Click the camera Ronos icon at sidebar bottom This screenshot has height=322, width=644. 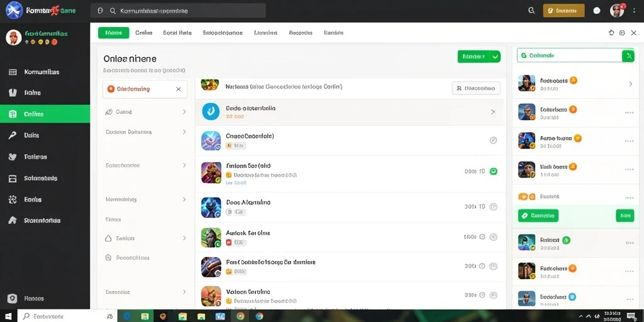tap(13, 299)
